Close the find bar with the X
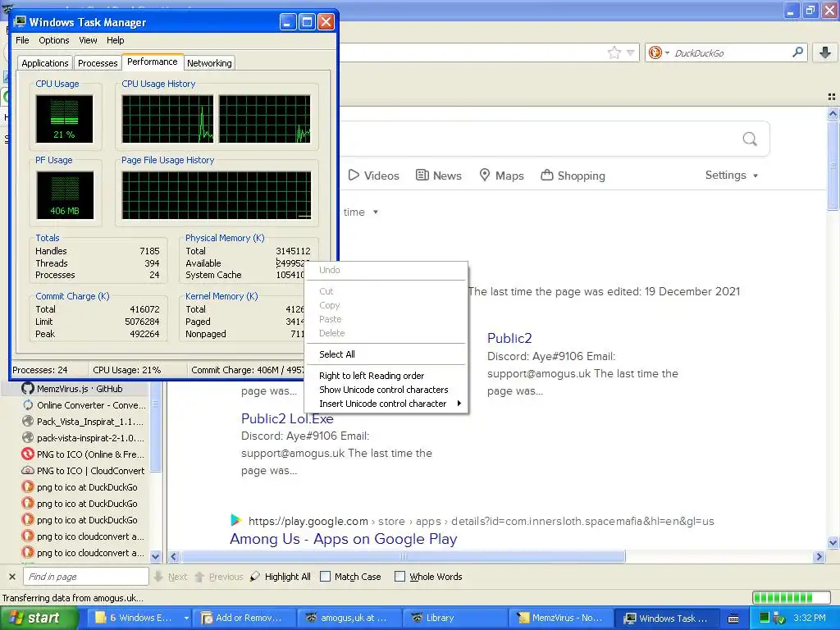 (x=11, y=577)
